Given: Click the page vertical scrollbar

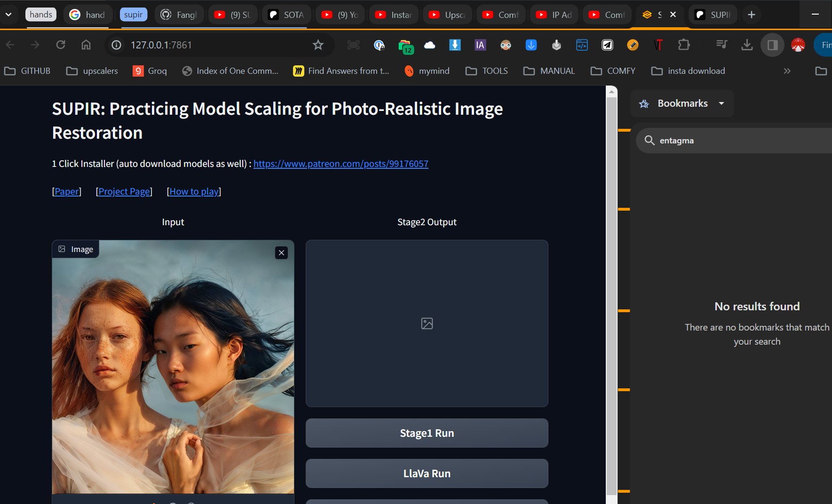Looking at the screenshot, I should point(611,291).
